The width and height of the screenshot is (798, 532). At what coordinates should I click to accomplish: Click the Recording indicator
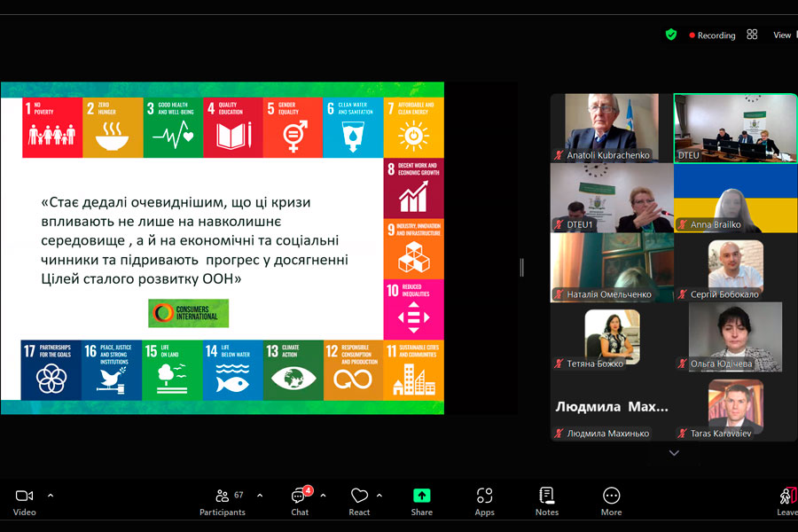[x=712, y=35]
